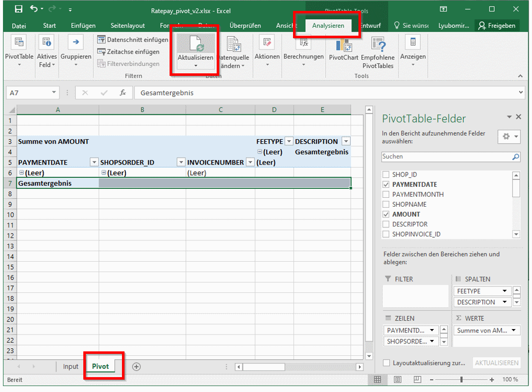Open the PivotChart tool
Screen dimensions: 532x392
[x=344, y=48]
